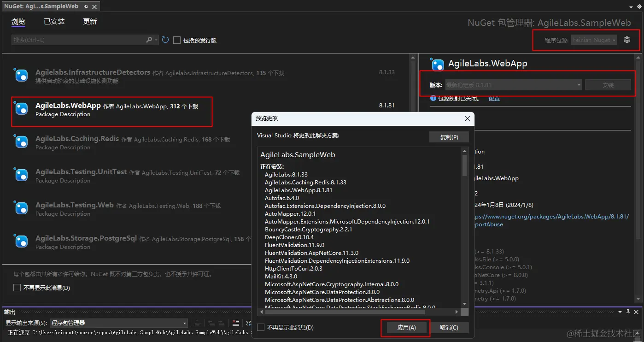Click DeepCloner.0.10.4 in the install list
Image resolution: width=644 pixels, height=342 pixels.
click(289, 237)
